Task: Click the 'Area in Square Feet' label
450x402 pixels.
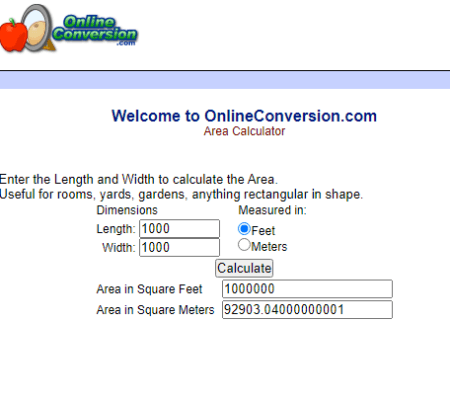Action: click(x=149, y=289)
